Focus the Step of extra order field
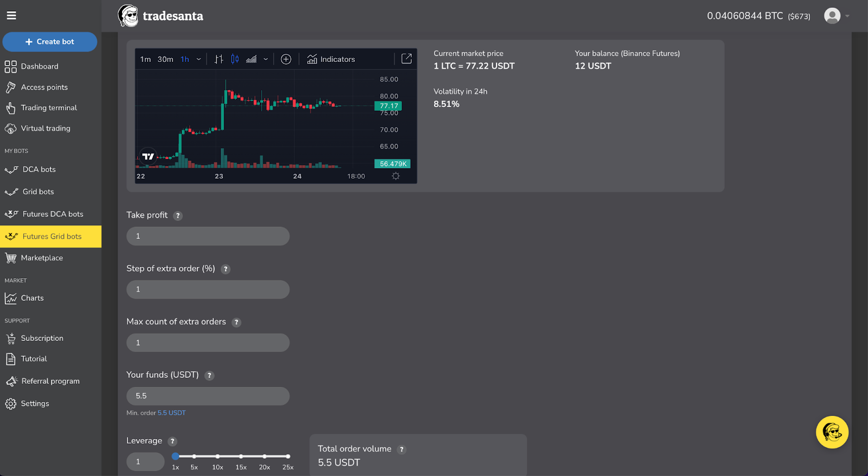 [x=208, y=289]
